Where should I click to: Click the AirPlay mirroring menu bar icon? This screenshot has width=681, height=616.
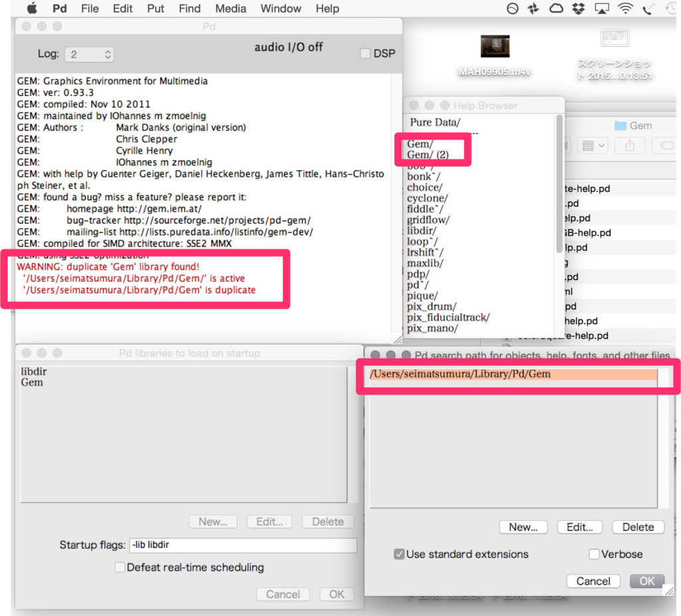(601, 9)
